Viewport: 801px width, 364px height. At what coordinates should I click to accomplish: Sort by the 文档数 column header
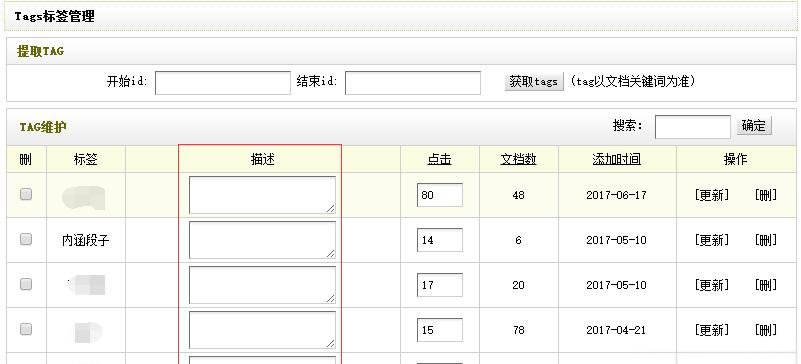[519, 160]
